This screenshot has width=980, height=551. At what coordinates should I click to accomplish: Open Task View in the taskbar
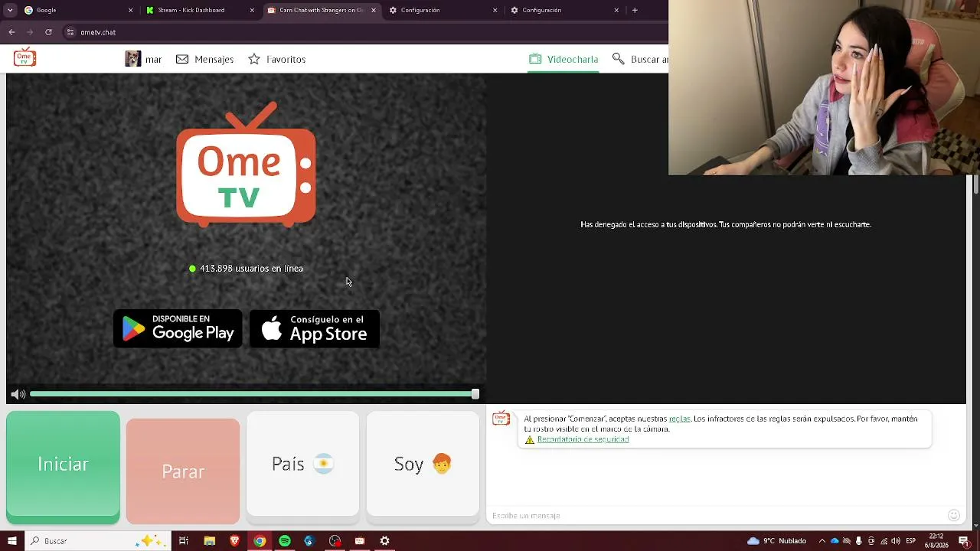(x=184, y=541)
